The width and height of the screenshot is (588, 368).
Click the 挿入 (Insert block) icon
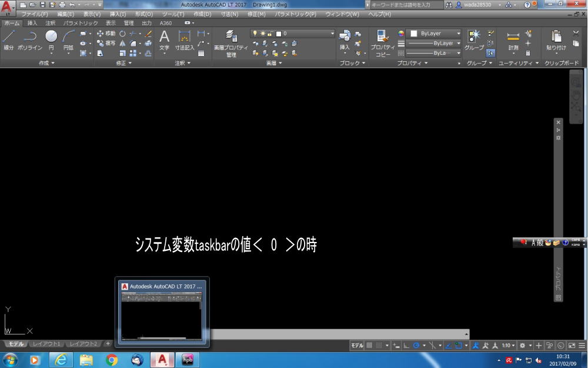(x=345, y=40)
